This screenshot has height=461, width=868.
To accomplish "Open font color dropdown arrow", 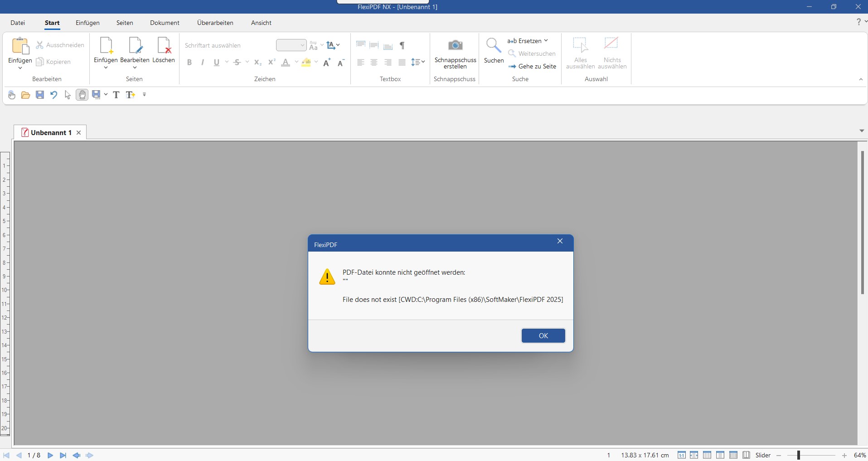I will pos(296,62).
